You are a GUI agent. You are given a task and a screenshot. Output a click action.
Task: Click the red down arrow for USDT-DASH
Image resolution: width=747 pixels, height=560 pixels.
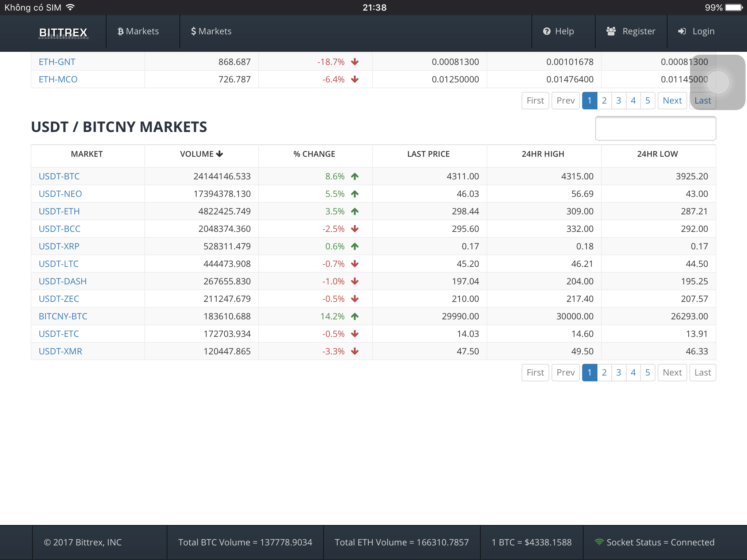click(x=355, y=281)
